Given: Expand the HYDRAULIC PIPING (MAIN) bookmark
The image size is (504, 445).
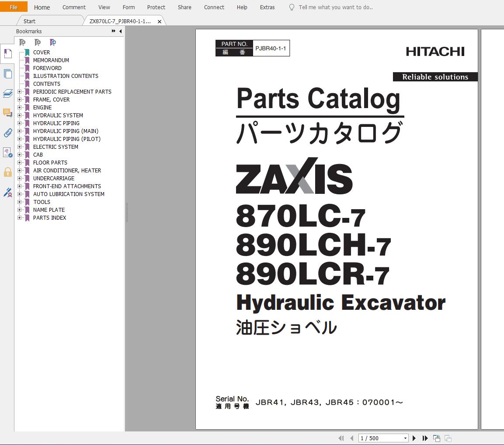Looking at the screenshot, I should pyautogui.click(x=19, y=131).
